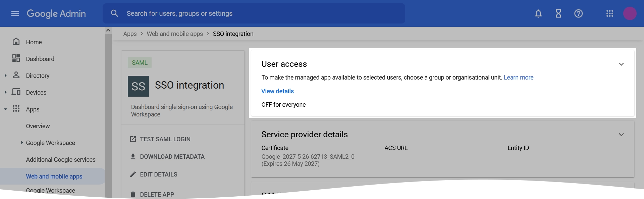Click the SAML badge label

tap(140, 63)
